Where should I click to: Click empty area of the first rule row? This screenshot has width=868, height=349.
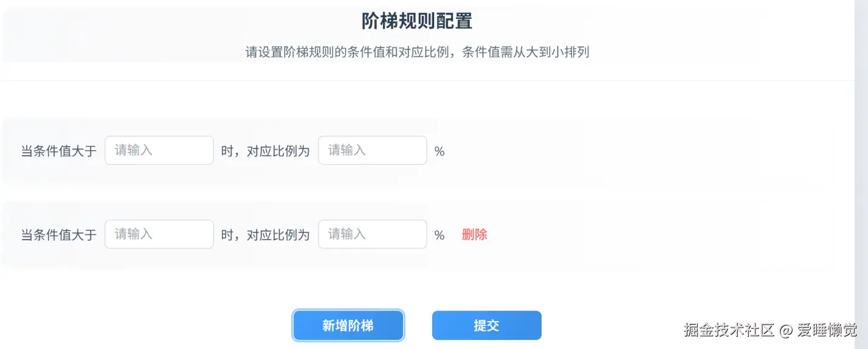(x=608, y=151)
